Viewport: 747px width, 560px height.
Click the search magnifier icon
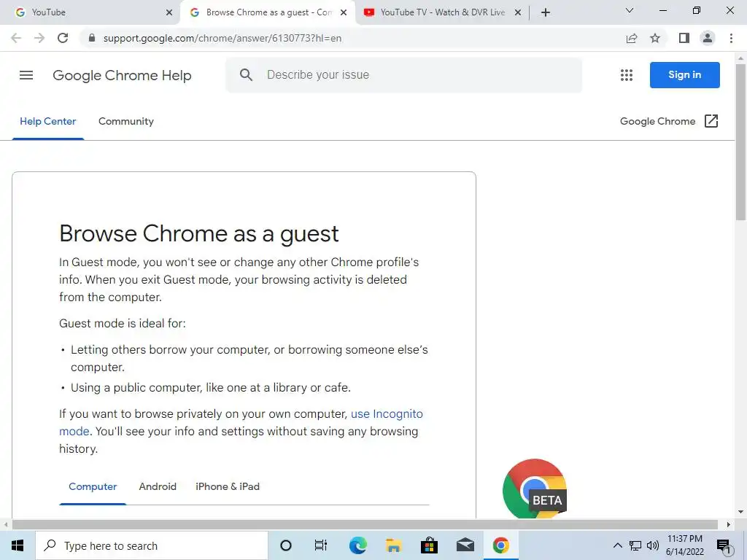tap(246, 75)
